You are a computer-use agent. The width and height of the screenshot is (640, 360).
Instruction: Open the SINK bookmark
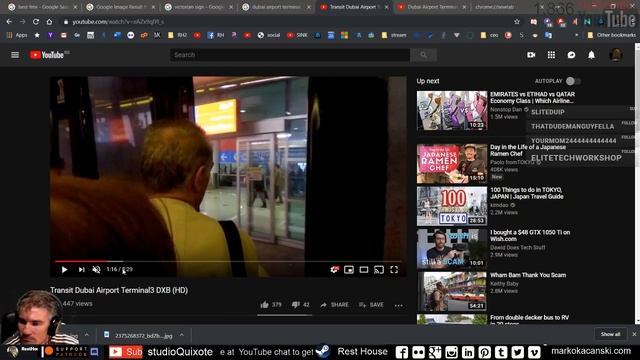(297, 35)
